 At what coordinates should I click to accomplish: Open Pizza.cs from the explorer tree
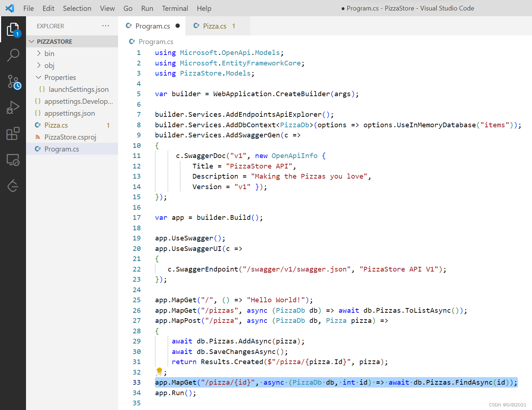click(72, 125)
